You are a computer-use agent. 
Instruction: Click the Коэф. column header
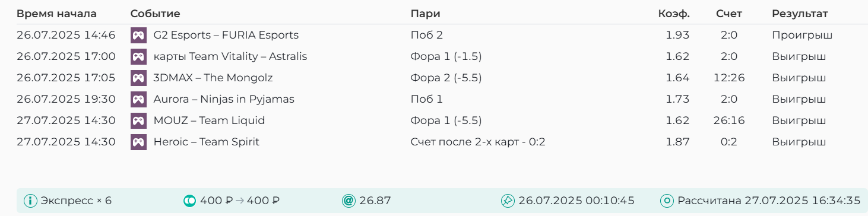tap(674, 14)
